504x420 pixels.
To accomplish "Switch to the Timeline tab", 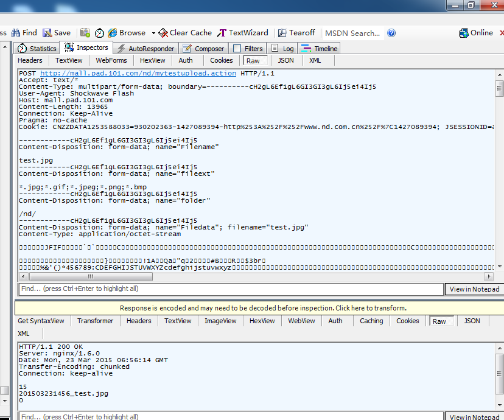I will (x=319, y=49).
